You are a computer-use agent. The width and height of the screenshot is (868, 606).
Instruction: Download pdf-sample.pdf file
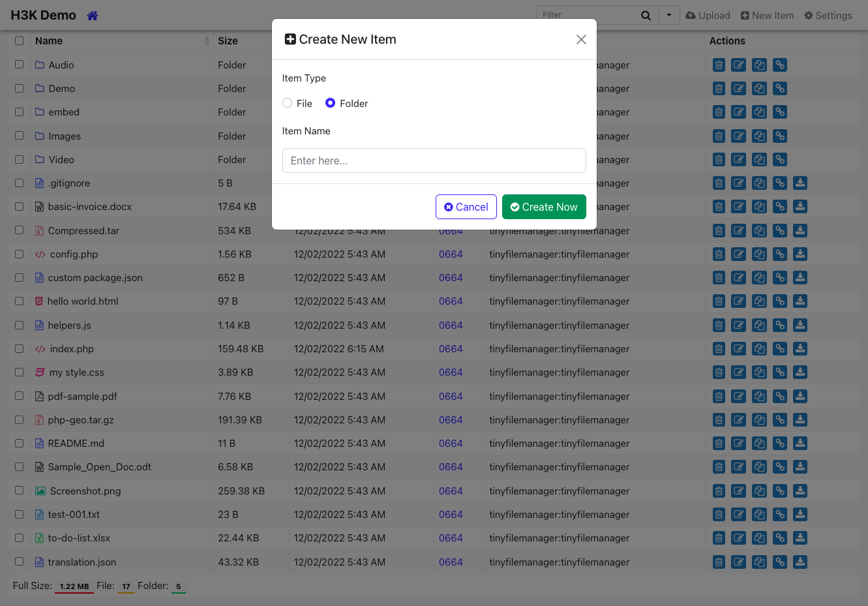[800, 397]
